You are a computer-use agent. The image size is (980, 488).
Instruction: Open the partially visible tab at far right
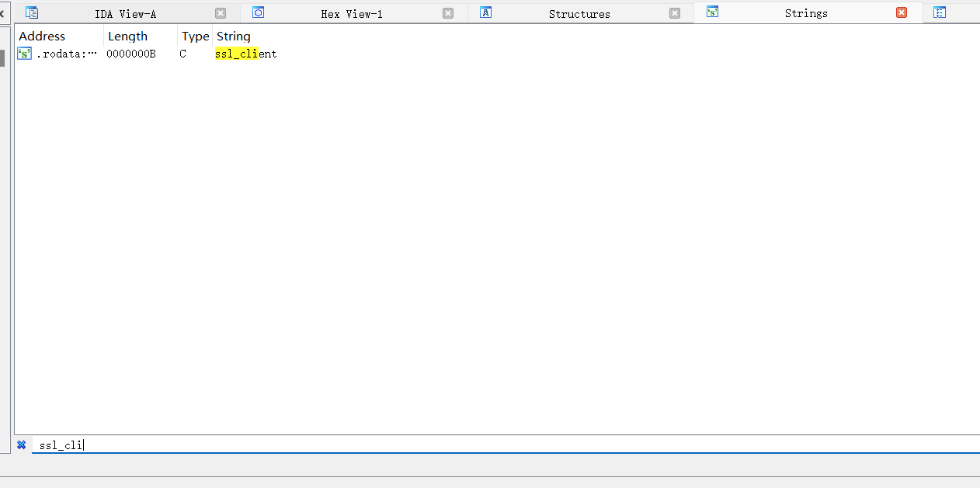click(940, 12)
